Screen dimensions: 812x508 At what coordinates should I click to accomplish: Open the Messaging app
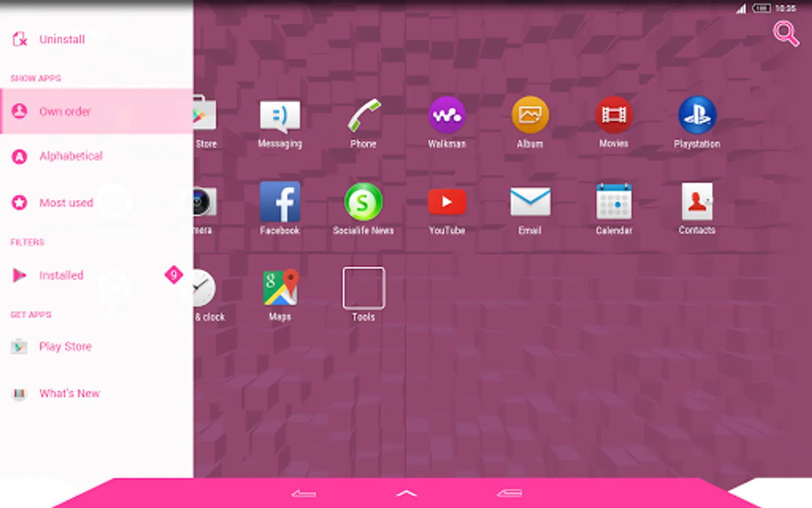(280, 116)
